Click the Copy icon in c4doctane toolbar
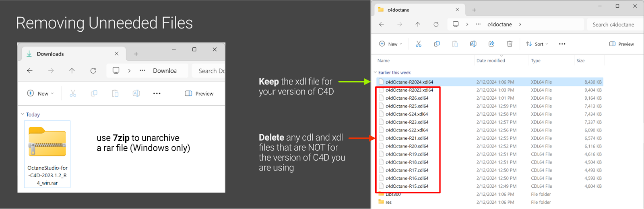 point(437,44)
